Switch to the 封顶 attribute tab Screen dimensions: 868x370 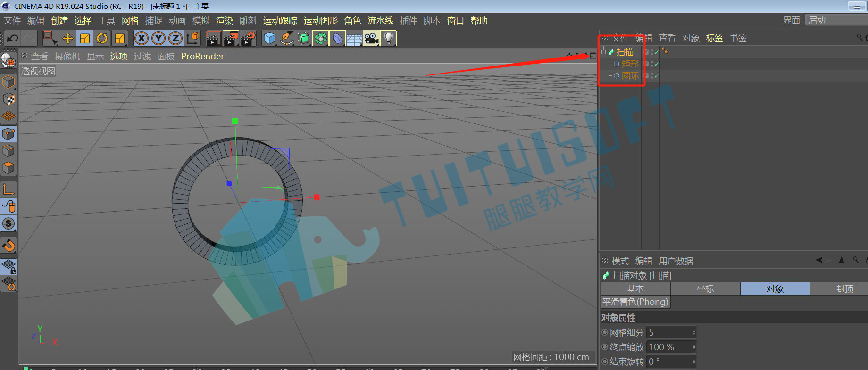(844, 289)
